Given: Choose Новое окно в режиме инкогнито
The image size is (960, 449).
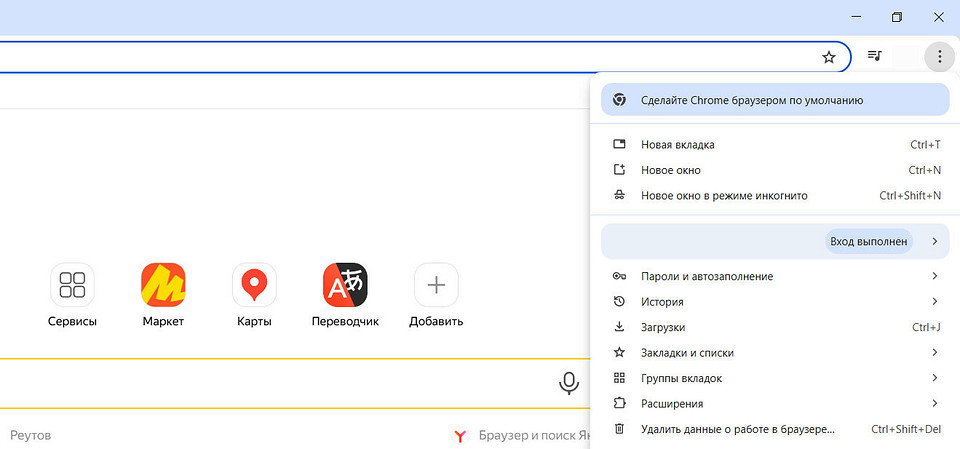Looking at the screenshot, I should 775,195.
